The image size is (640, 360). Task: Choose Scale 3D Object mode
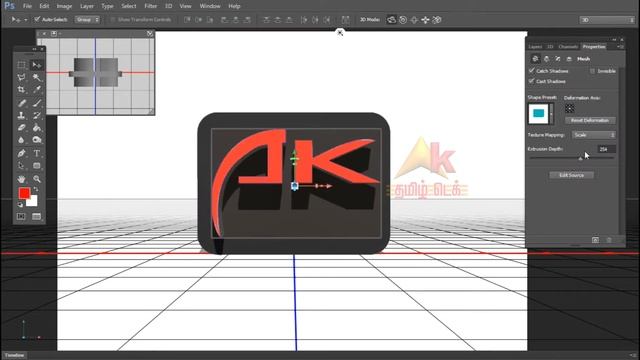click(x=437, y=20)
